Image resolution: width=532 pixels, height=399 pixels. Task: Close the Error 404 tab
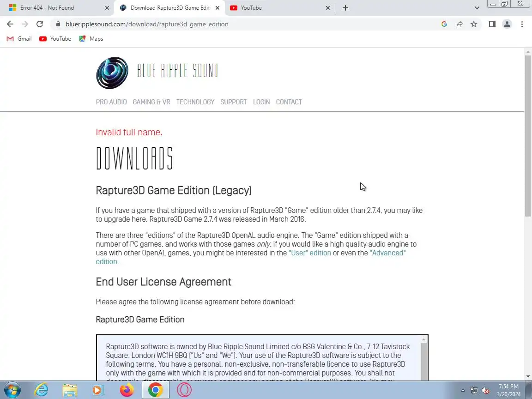107,8
